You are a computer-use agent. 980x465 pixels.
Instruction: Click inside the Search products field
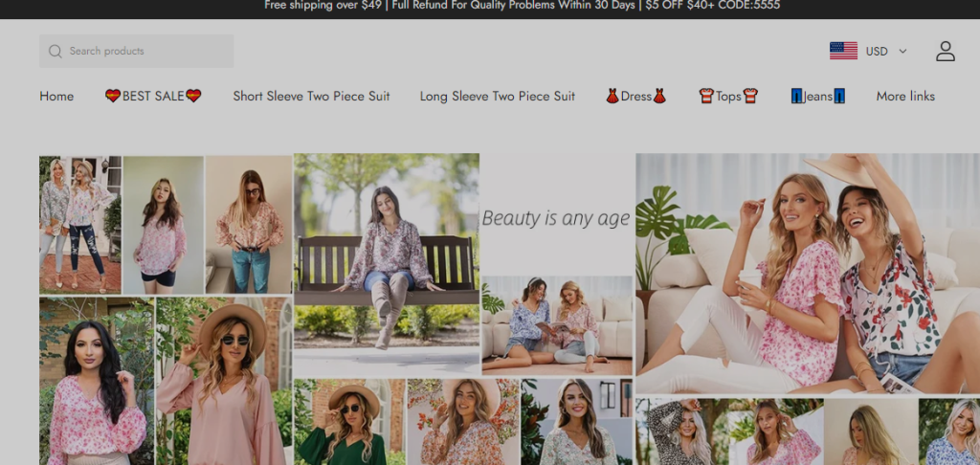tap(144, 52)
